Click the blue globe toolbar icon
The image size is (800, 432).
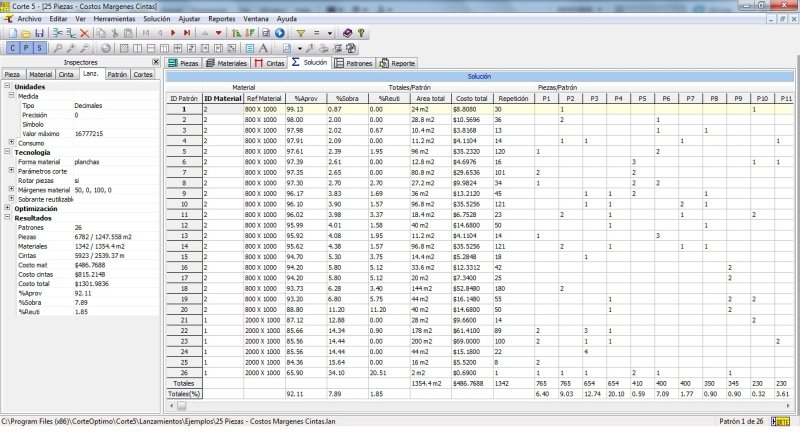[280, 33]
